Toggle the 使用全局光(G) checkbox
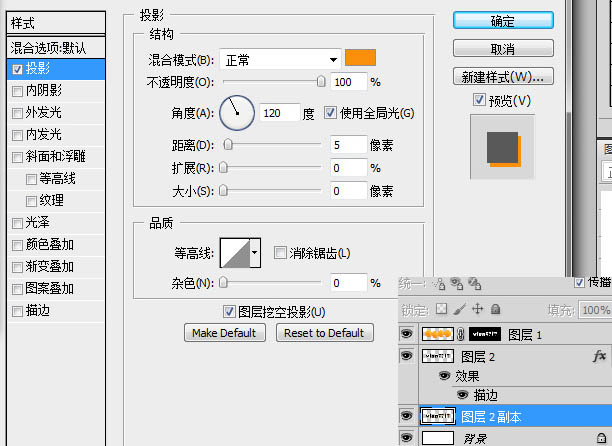The width and height of the screenshot is (612, 446). point(330,113)
